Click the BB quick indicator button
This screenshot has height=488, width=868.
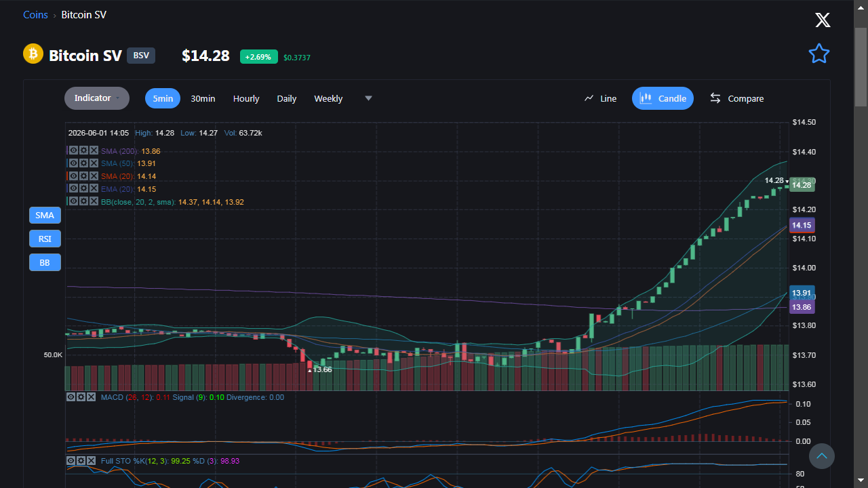click(x=45, y=262)
